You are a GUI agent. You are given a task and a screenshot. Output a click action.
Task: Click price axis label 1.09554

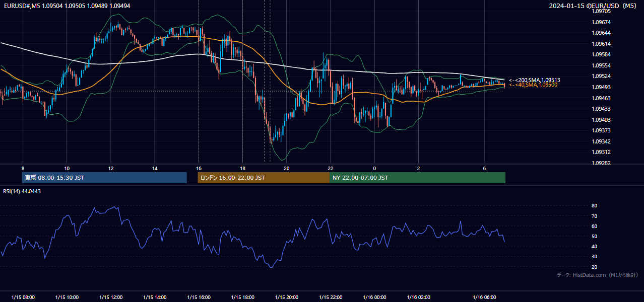(601, 65)
